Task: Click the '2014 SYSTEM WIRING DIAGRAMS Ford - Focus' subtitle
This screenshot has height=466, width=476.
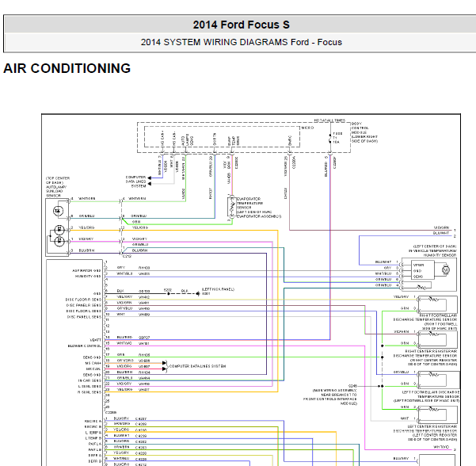Action: point(241,42)
